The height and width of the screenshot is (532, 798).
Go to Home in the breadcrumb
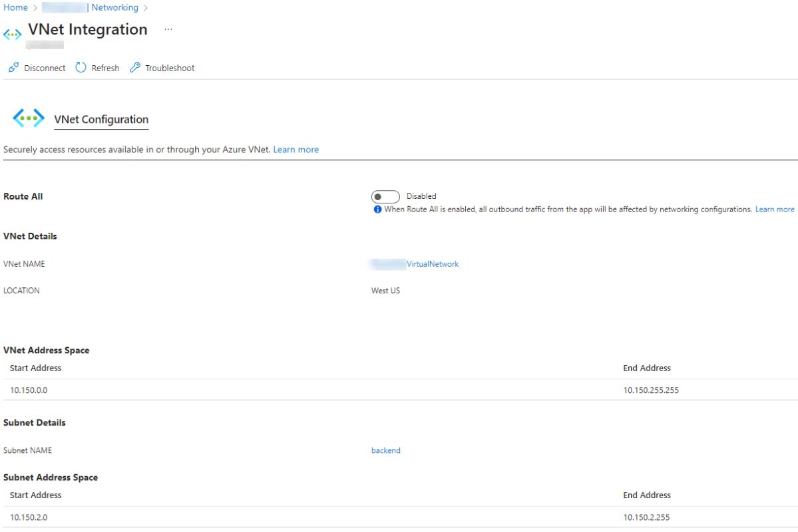[15, 7]
